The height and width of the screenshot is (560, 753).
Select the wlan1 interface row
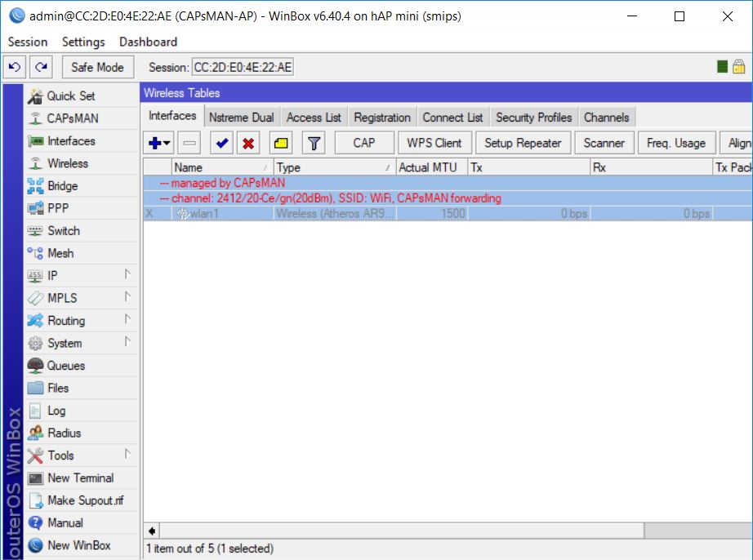point(448,214)
